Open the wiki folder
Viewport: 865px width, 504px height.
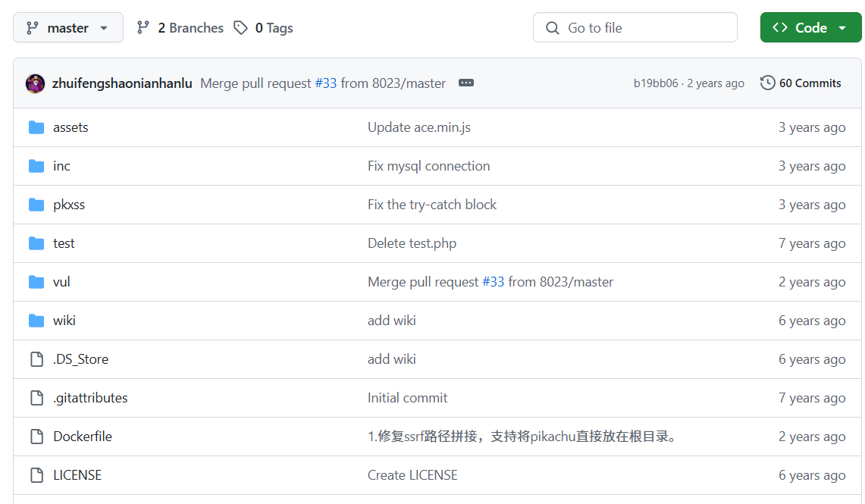point(64,321)
